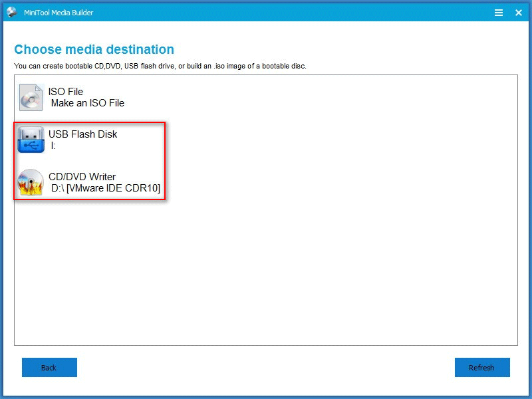Choose 'Make an ISO File' text
The width and height of the screenshot is (532, 399).
88,103
